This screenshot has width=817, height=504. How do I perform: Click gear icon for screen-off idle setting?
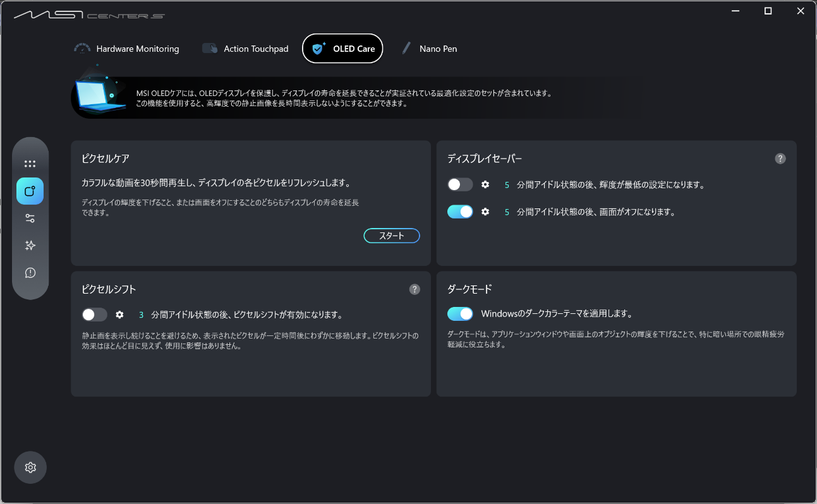pyautogui.click(x=485, y=212)
